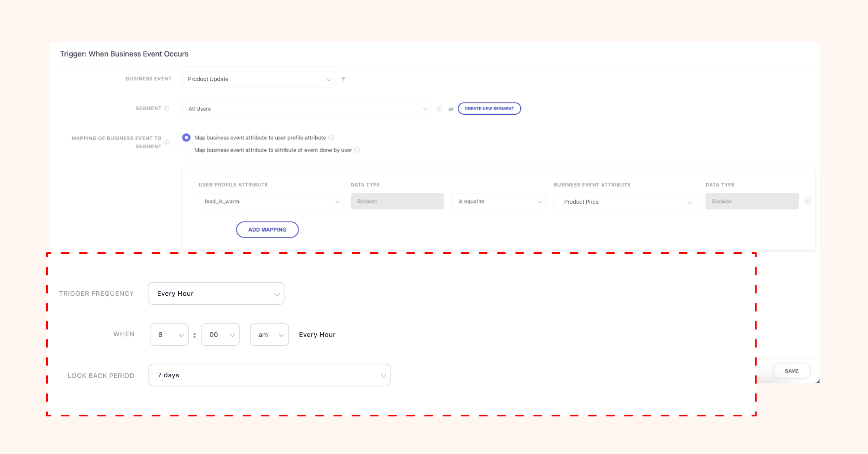The width and height of the screenshot is (868, 454).
Task: Click info icon after event done by user option
Action: click(357, 150)
